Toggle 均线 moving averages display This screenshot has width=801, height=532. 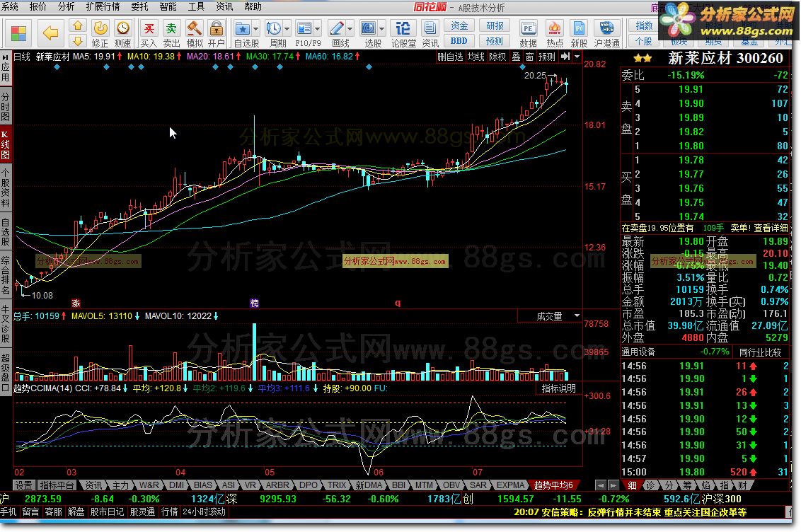click(x=476, y=57)
